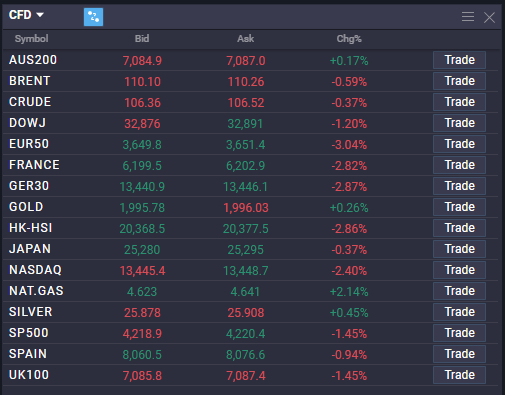Click EUR50 ask price 3,651.4

246,145
